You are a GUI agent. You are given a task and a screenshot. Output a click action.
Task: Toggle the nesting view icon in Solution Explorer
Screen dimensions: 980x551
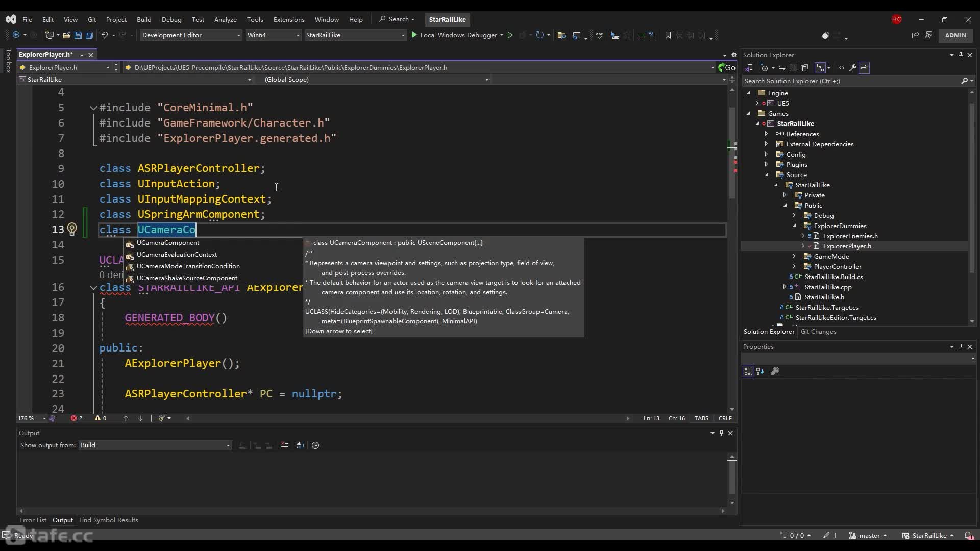820,68
